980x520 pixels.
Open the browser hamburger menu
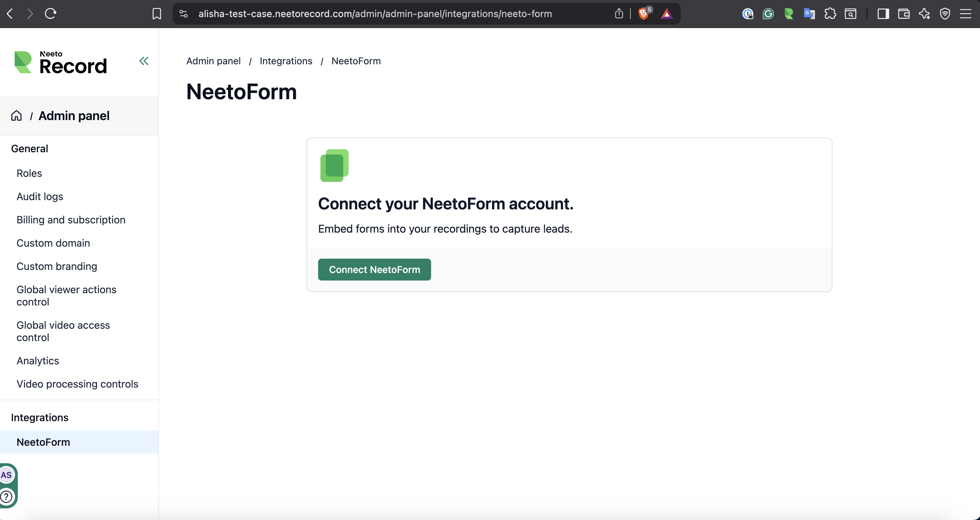[x=965, y=14]
